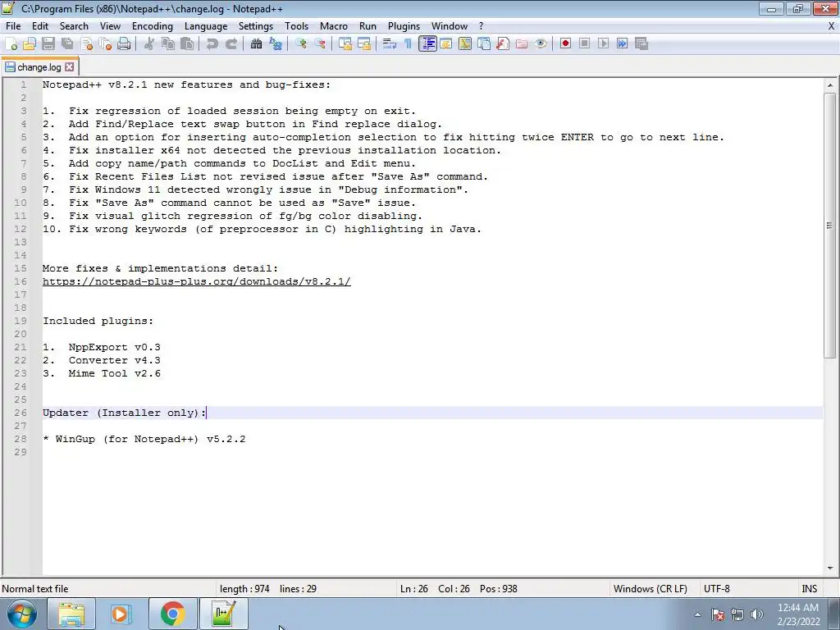Click the Zoom Out magnifier icon
The height and width of the screenshot is (630, 840).
coord(320,44)
